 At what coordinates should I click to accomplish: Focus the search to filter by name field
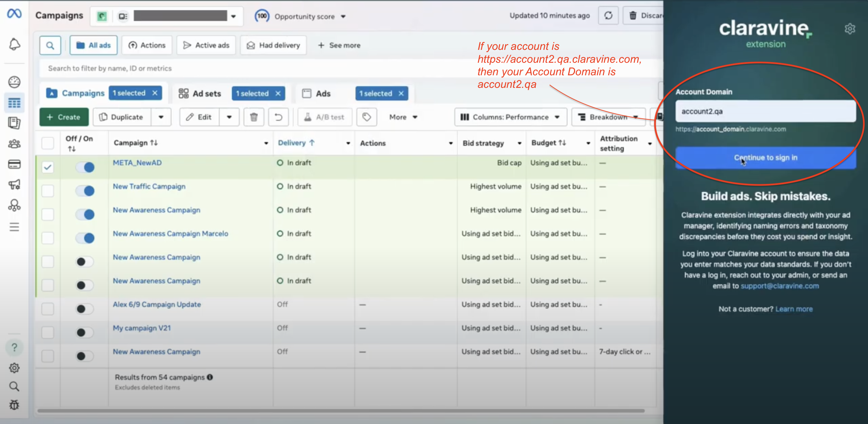pyautogui.click(x=351, y=69)
